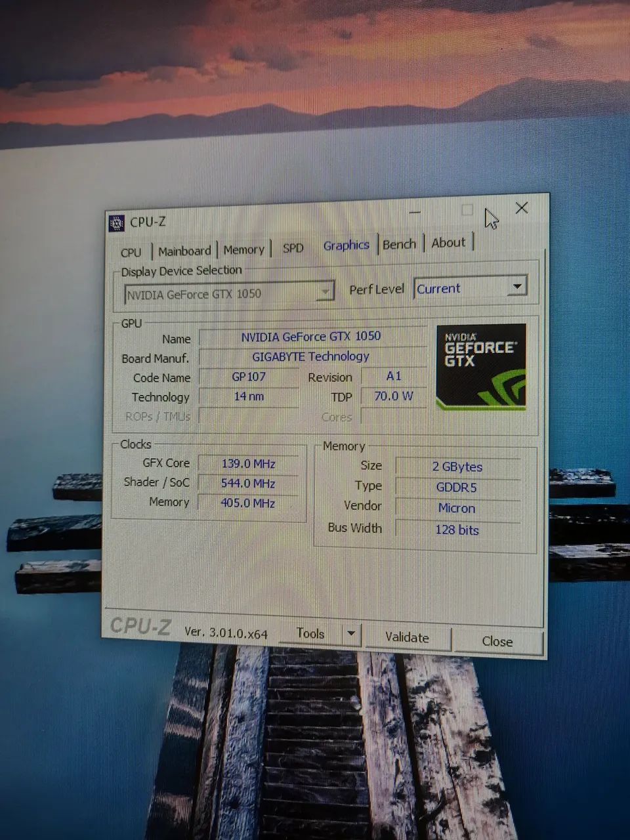This screenshot has width=630, height=840.
Task: Select the SPD tab
Action: (x=293, y=248)
